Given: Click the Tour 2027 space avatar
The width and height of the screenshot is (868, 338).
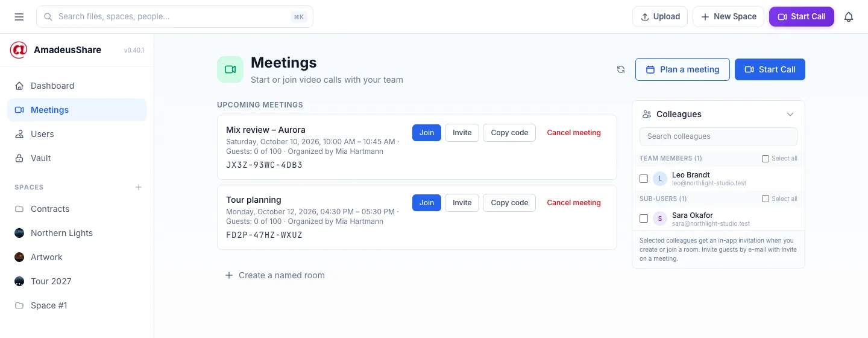Looking at the screenshot, I should click(19, 281).
